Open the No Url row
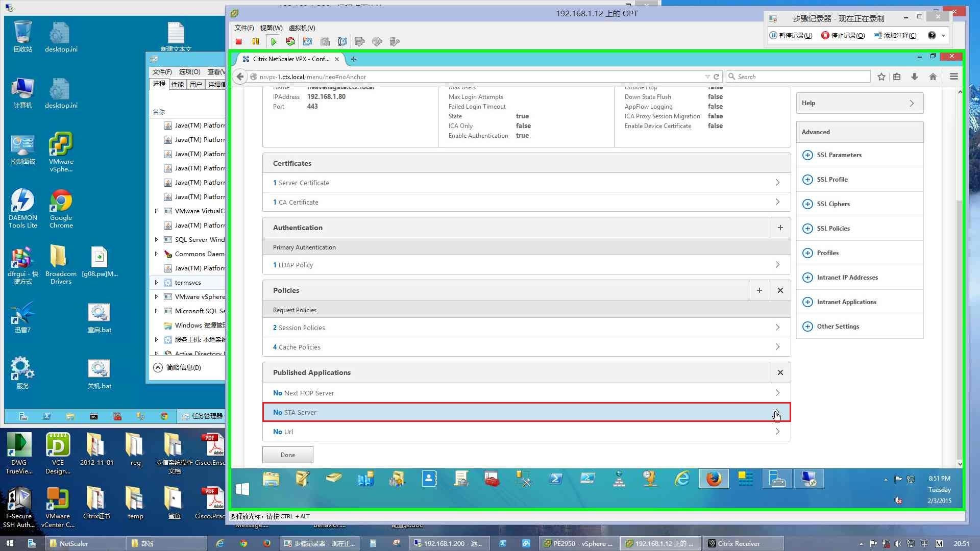 click(526, 432)
